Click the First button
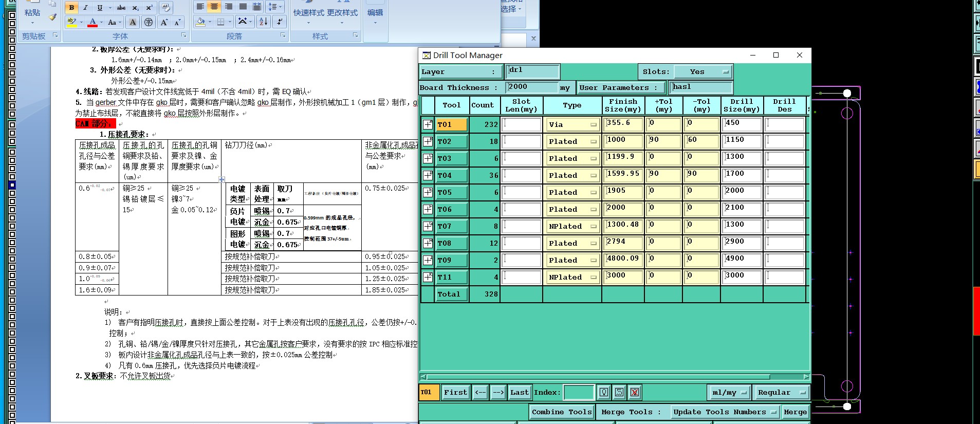Screen dimensions: 980x424 coord(456,392)
